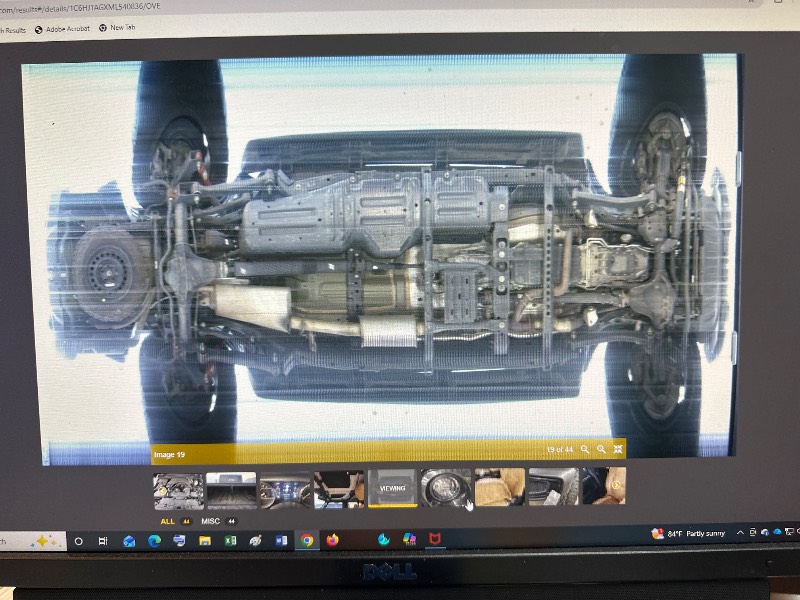
Task: Select the engine bay thumbnail
Action: click(x=178, y=490)
